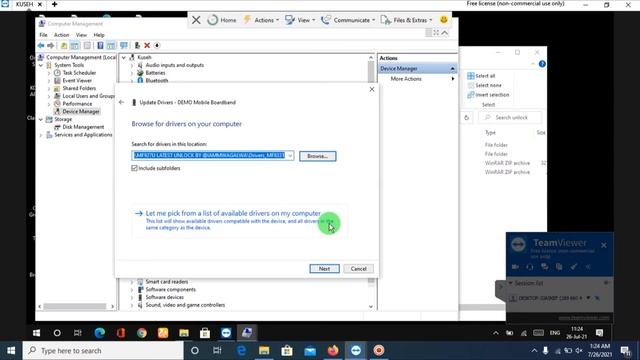Click the Next button
This screenshot has height=360, width=640.
coord(324,269)
